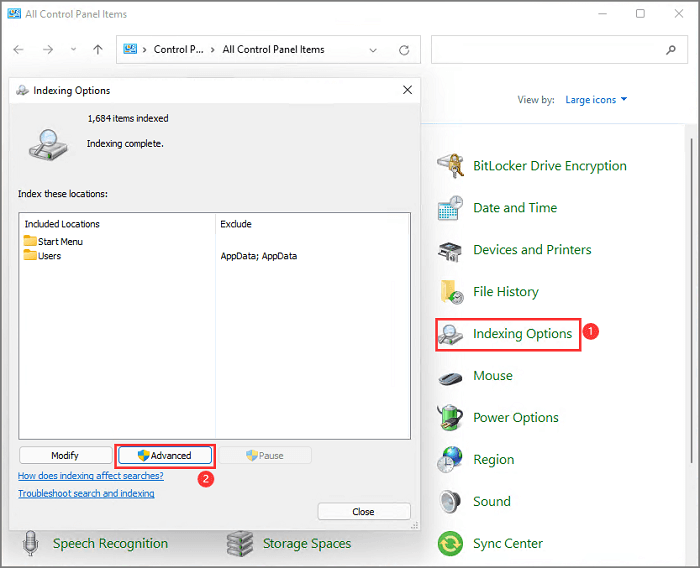Click the Mouse settings icon
This screenshot has height=568, width=700.
pos(451,376)
